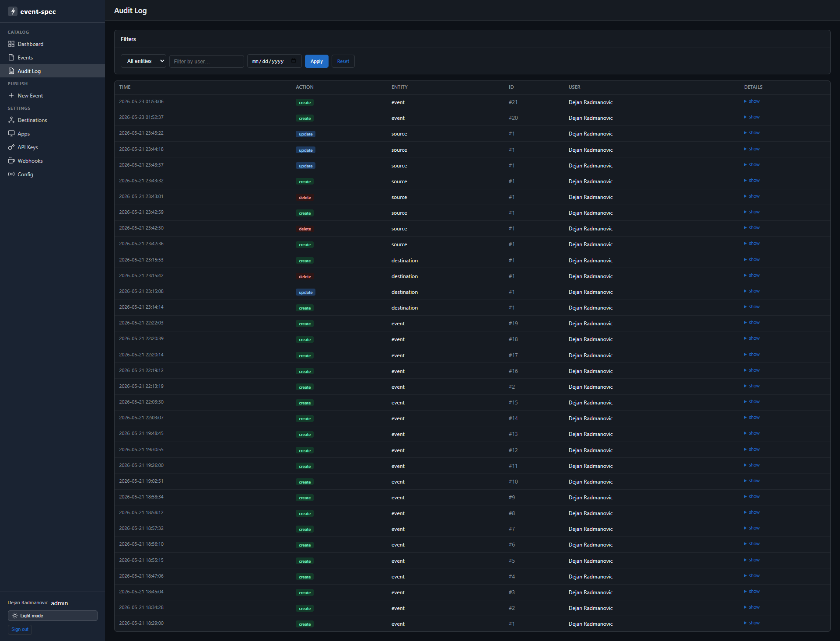Expand details for event #21 row
This screenshot has width=840, height=641.
pyautogui.click(x=752, y=101)
